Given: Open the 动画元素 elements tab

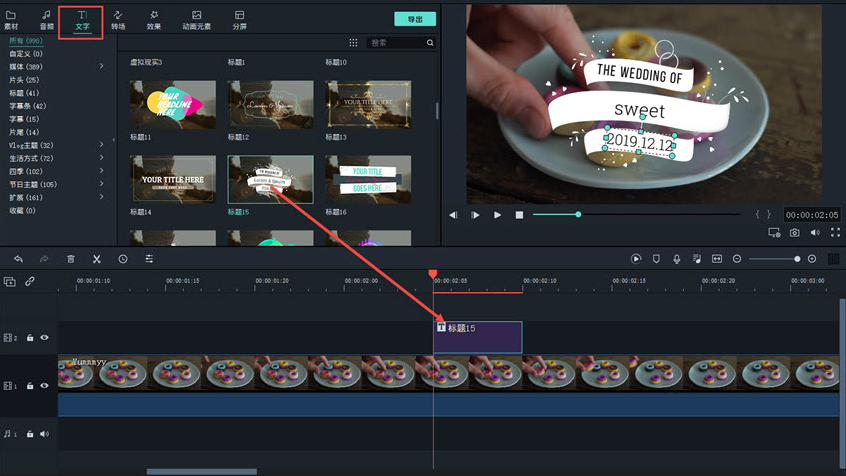Looking at the screenshot, I should click(x=196, y=20).
